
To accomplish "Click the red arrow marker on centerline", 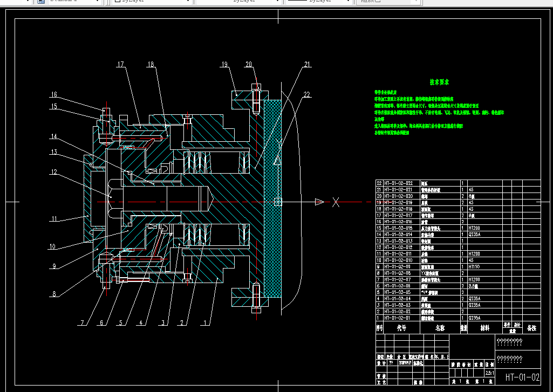I will [x=319, y=202].
